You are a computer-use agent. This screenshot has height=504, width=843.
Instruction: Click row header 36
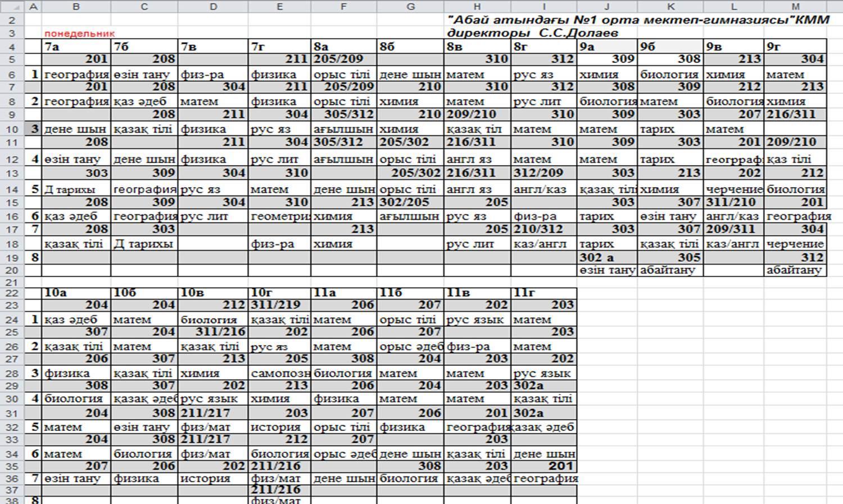[13, 479]
